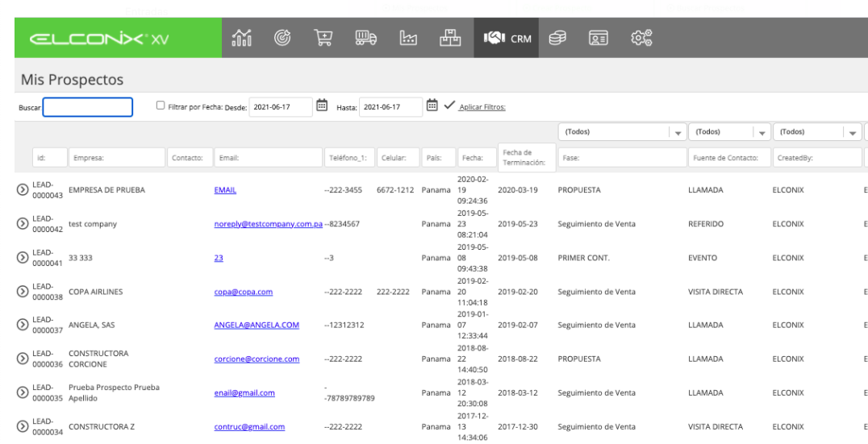Open the shopping cart module icon

tap(323, 38)
